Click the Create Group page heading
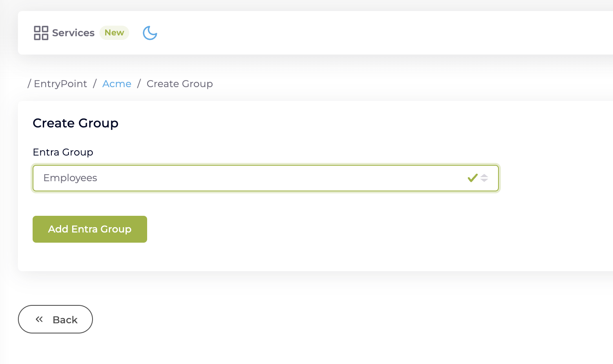Viewport: 613px width, 364px height. click(75, 123)
